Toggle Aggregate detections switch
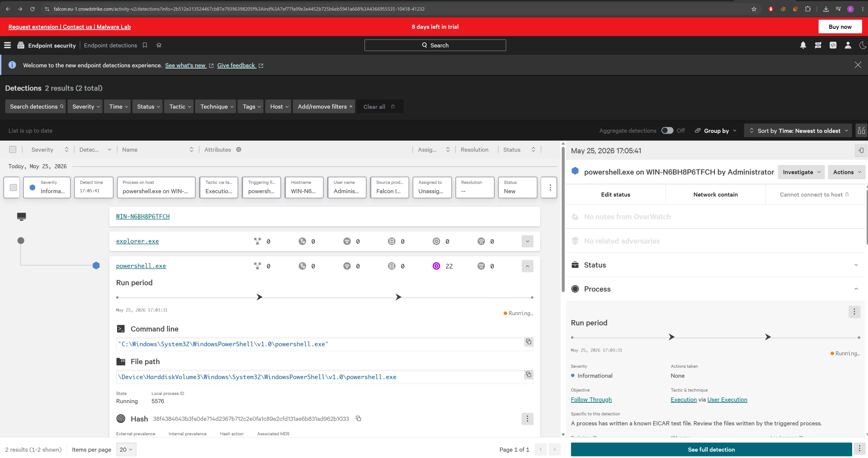The image size is (868, 458). [x=667, y=131]
